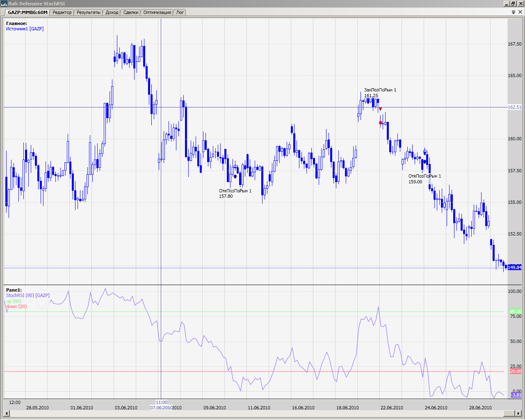
Task: Go to the Оптимизация tab
Action: (x=157, y=12)
